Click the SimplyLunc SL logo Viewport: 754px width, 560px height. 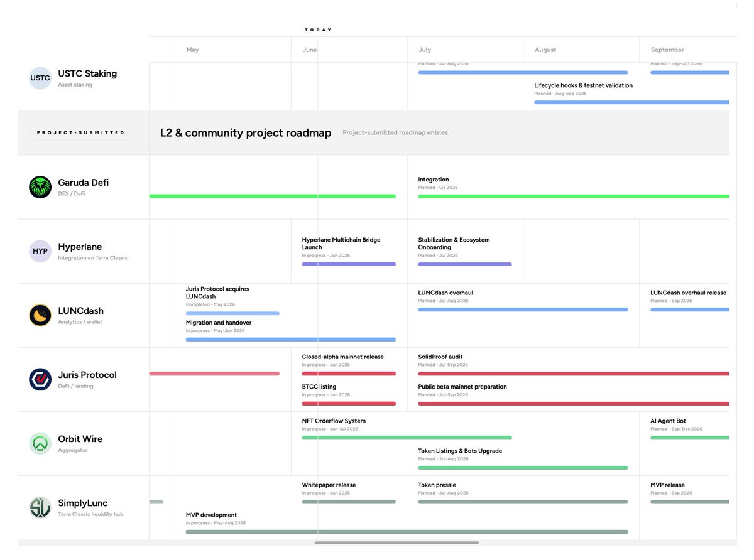pyautogui.click(x=40, y=507)
